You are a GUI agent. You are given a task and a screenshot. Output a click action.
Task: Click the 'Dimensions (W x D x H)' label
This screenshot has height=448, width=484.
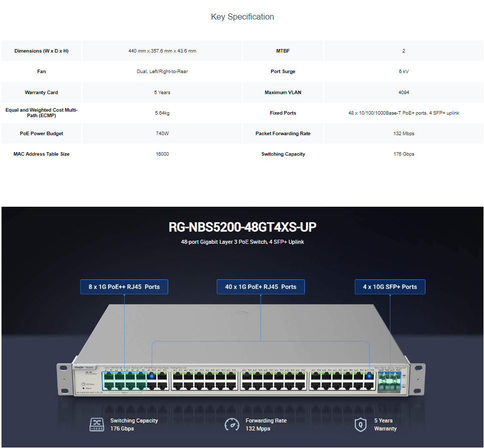[x=42, y=51]
